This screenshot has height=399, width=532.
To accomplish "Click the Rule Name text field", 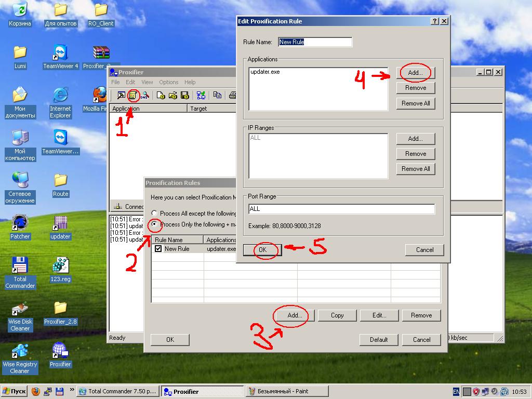I will [315, 42].
